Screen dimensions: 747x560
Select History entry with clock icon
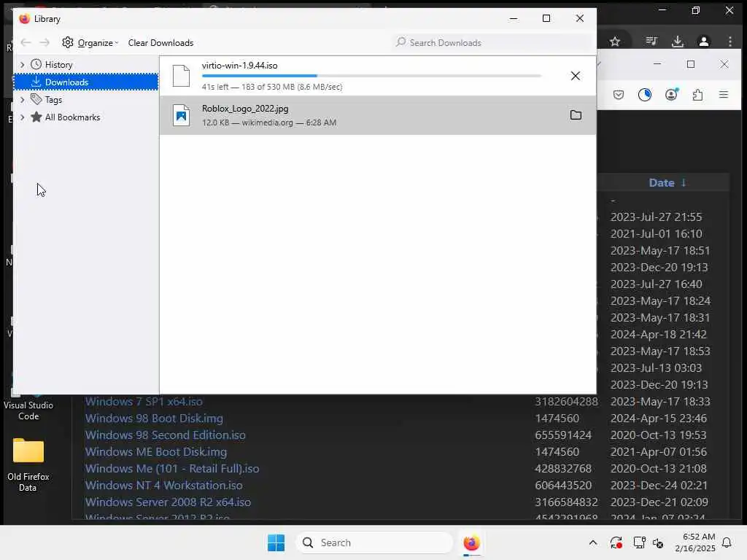click(52, 64)
